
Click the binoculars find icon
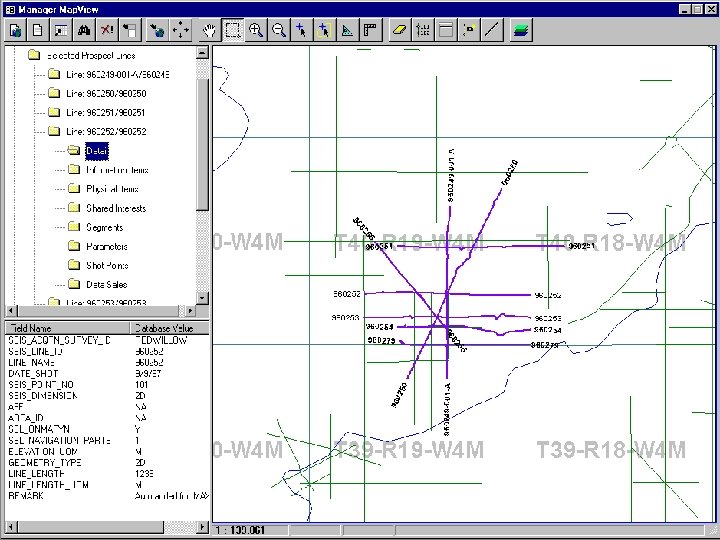[84, 30]
